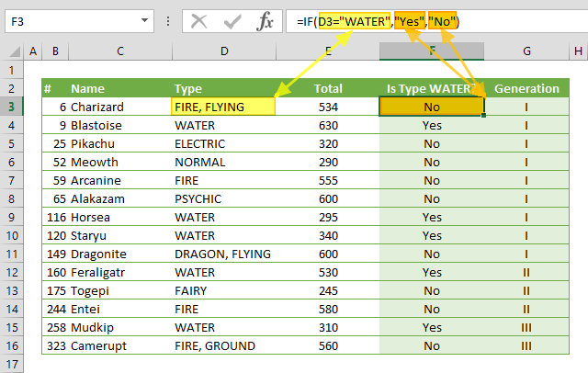The width and height of the screenshot is (588, 373).
Task: Open the Name Box dropdown arrow
Action: [x=146, y=20]
